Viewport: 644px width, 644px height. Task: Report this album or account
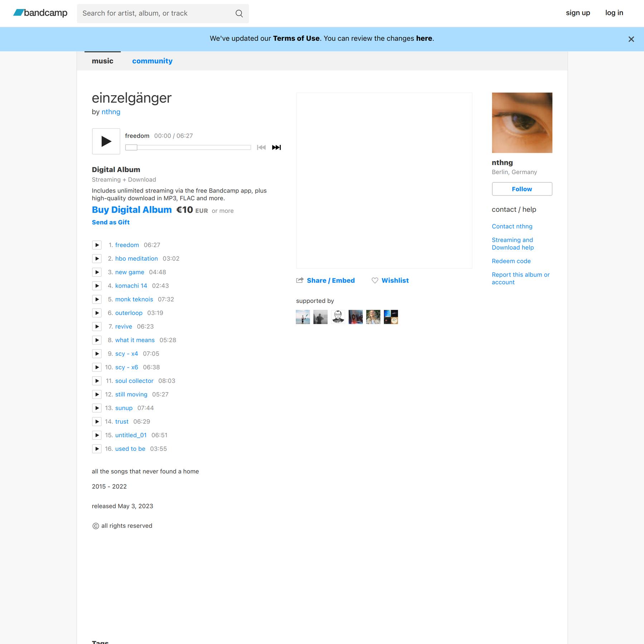point(521,278)
